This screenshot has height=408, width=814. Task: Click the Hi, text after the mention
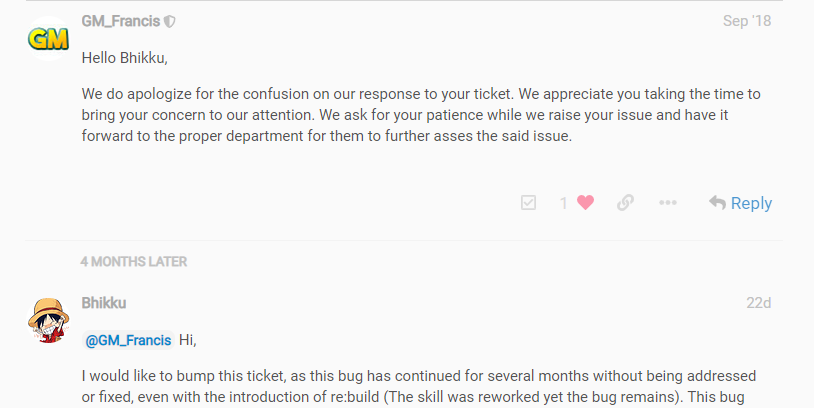click(188, 340)
